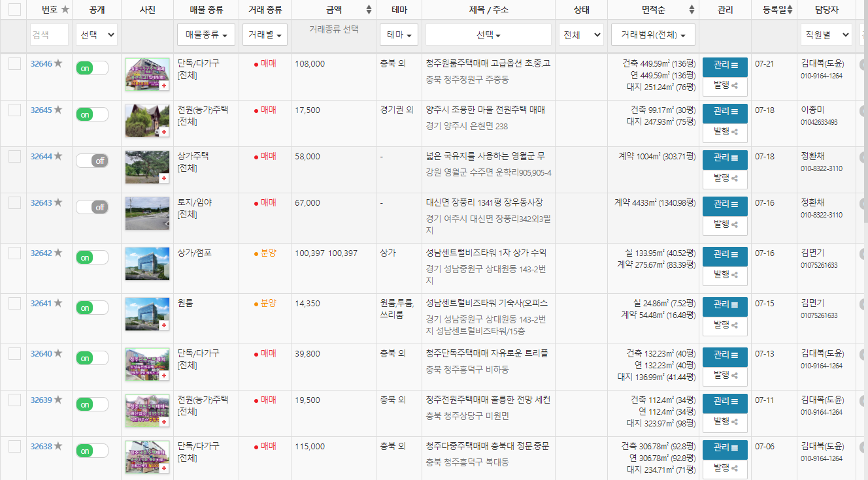Click the star icon in the 번호 column header
This screenshot has width=868, height=480.
pyautogui.click(x=65, y=8)
